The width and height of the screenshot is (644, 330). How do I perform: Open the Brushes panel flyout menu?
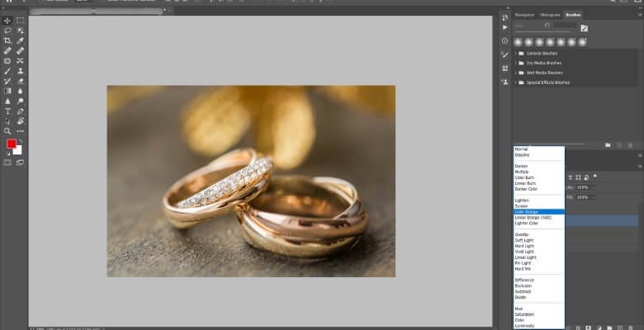pos(640,15)
